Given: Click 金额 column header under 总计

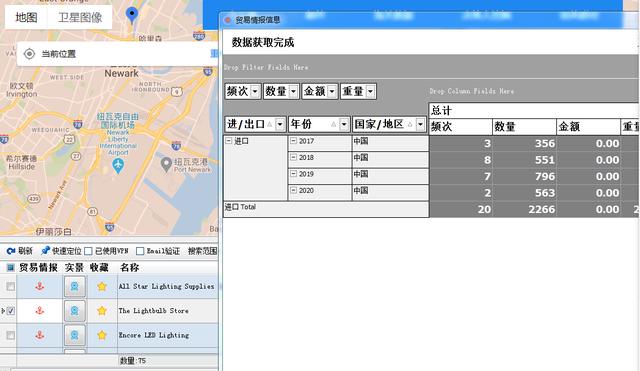Looking at the screenshot, I should pyautogui.click(x=589, y=127).
